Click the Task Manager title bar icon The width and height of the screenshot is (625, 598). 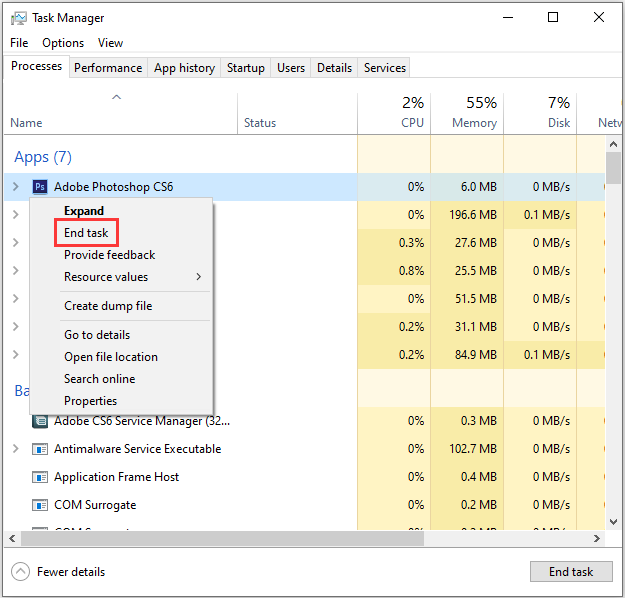coord(19,18)
